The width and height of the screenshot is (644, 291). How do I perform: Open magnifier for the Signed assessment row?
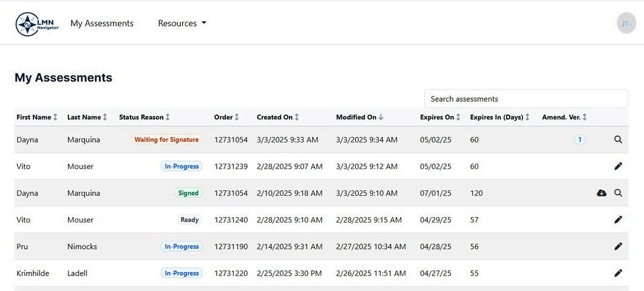pyautogui.click(x=618, y=193)
